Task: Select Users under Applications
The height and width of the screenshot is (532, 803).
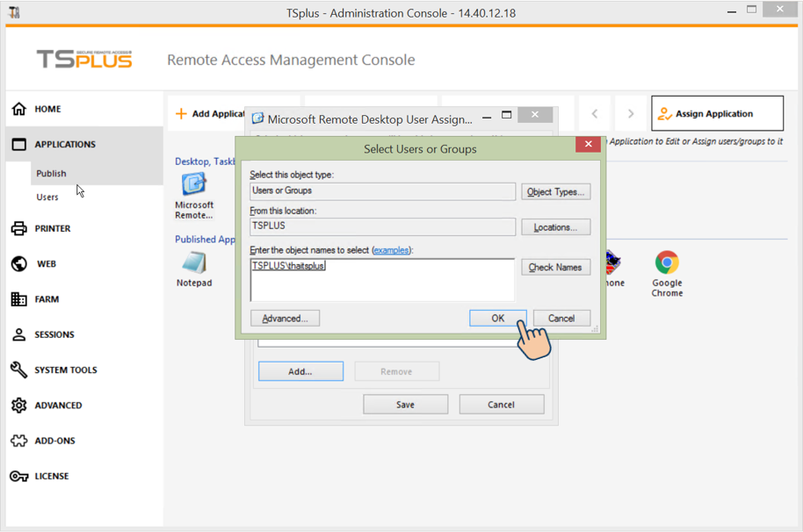Action: pyautogui.click(x=47, y=197)
